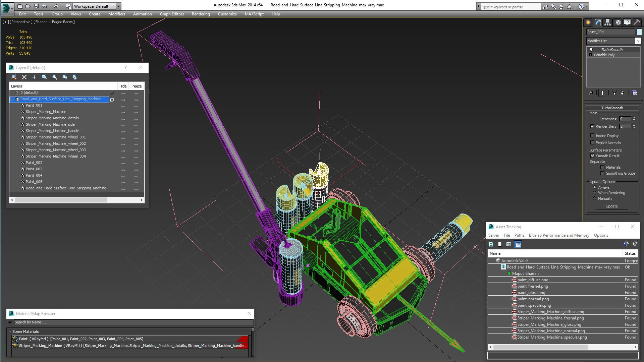Viewport: 644px width, 362px height.
Task: Toggle Smooth Result checkbox
Action: tap(592, 156)
